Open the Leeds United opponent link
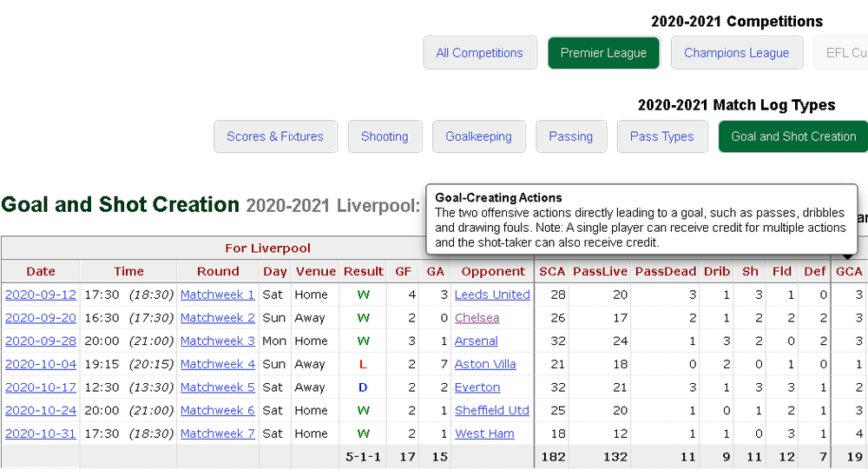The image size is (868, 470). pyautogui.click(x=492, y=295)
